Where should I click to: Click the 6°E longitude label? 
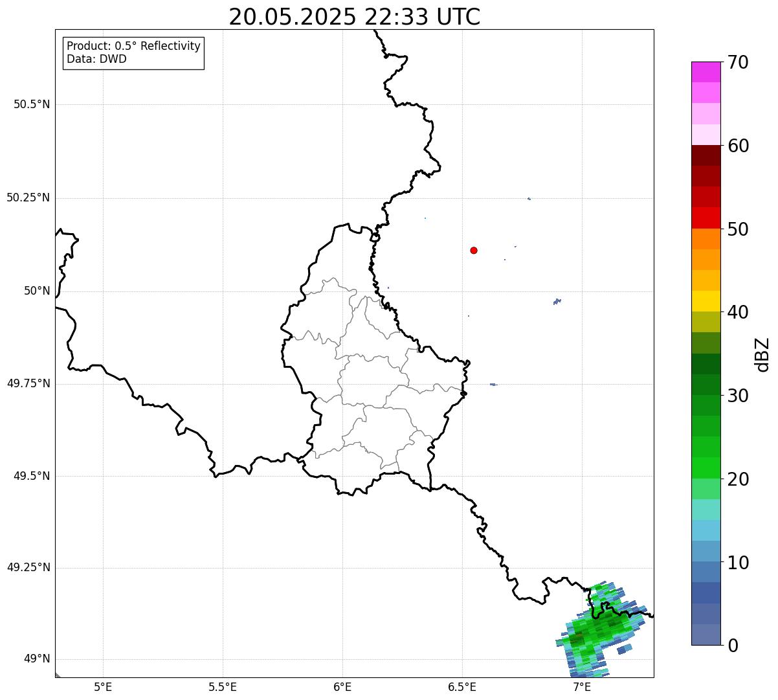point(342,687)
